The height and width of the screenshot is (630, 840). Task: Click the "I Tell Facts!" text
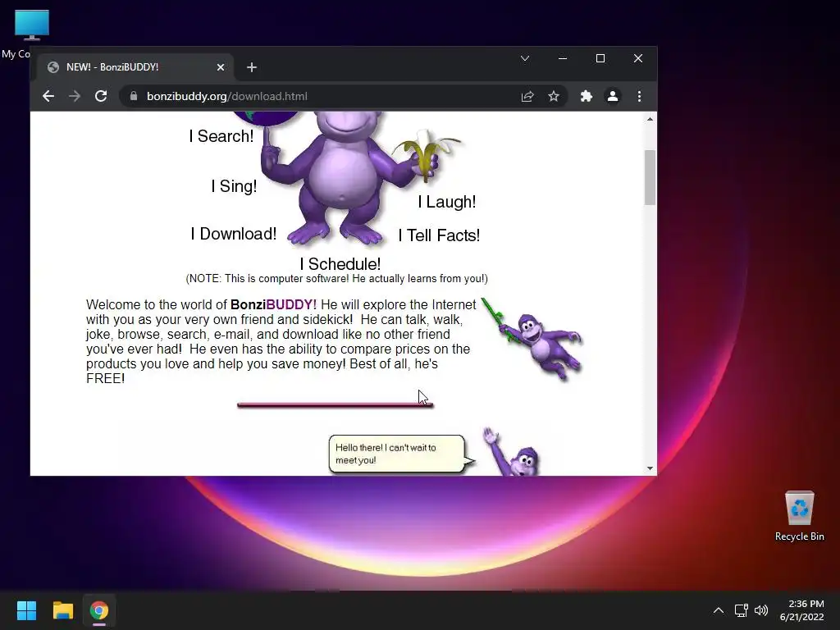pyautogui.click(x=439, y=235)
